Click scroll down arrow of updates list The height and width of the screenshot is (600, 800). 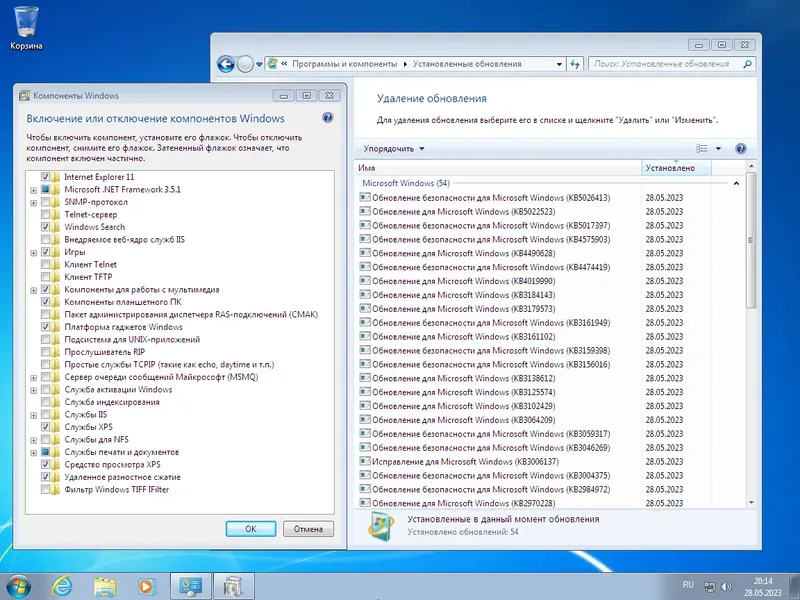point(751,503)
